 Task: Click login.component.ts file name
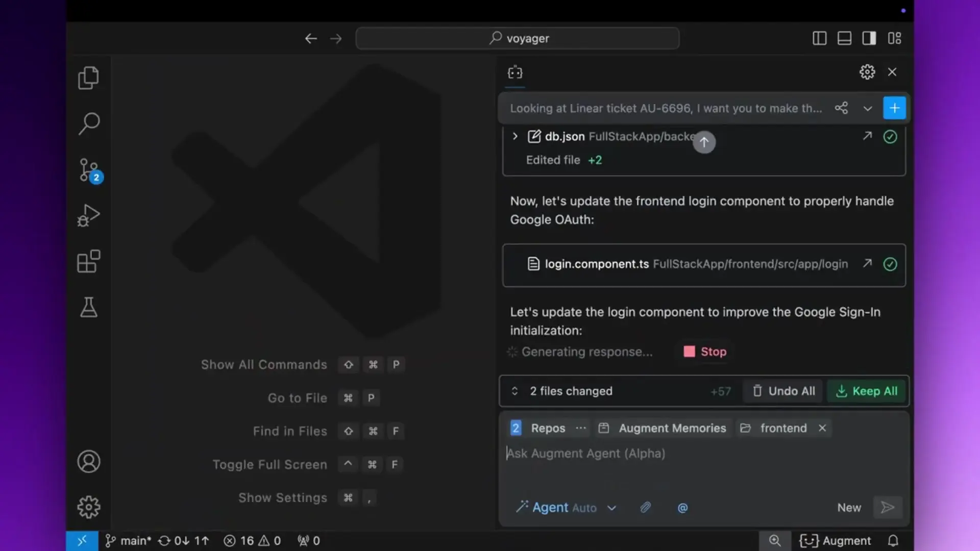[x=597, y=264]
